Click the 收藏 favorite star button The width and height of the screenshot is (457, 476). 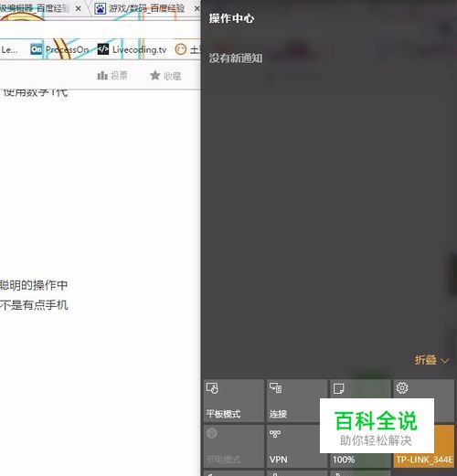tap(165, 76)
